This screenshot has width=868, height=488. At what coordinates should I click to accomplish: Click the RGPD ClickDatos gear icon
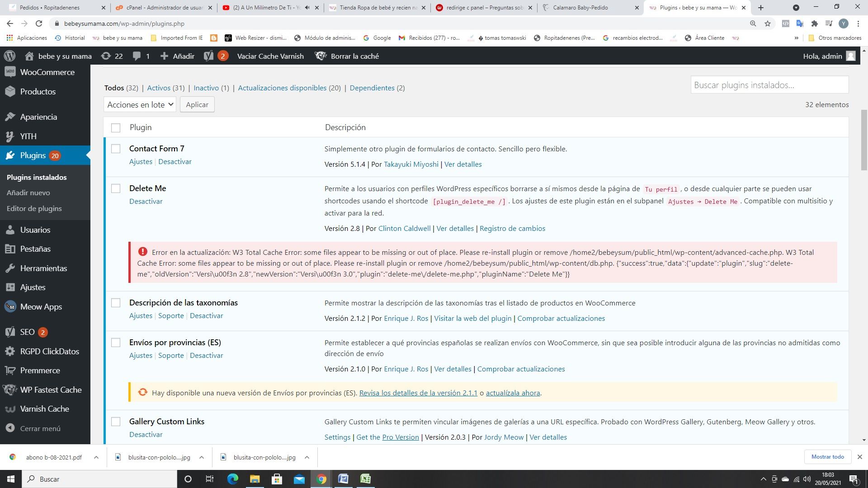pyautogui.click(x=10, y=352)
